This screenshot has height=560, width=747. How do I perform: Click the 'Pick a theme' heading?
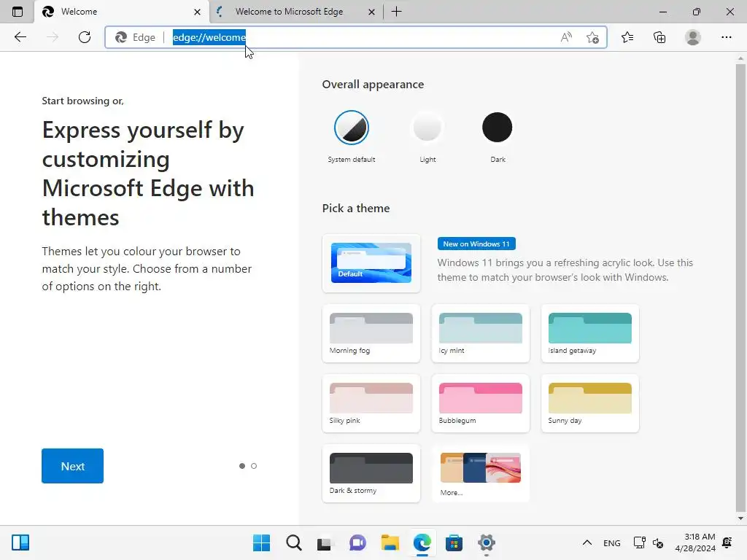(x=356, y=208)
